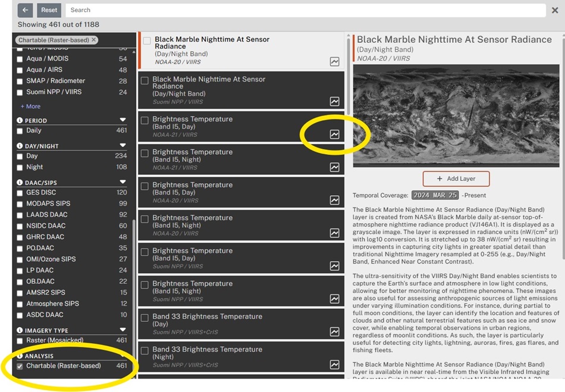Show more source filters via + More
The width and height of the screenshot is (565, 392).
pyautogui.click(x=30, y=106)
